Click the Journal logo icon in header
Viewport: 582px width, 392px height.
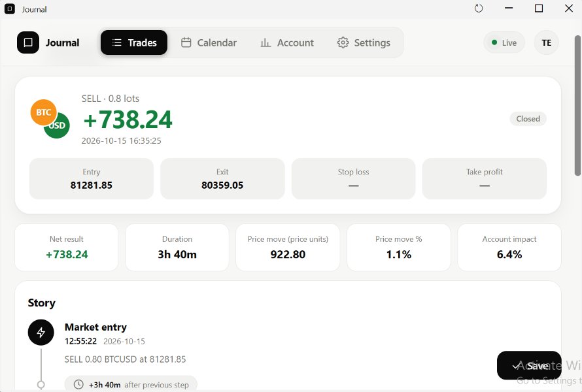pos(28,42)
